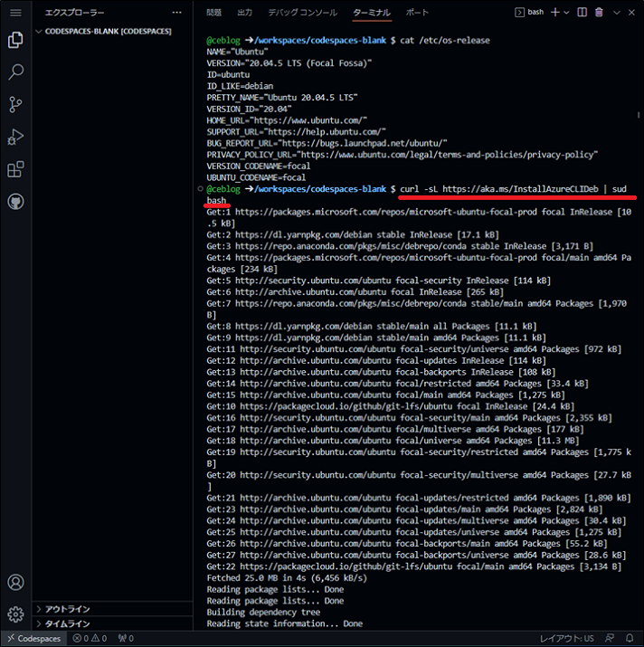
Task: Click the Accounts icon
Action: pyautogui.click(x=14, y=583)
